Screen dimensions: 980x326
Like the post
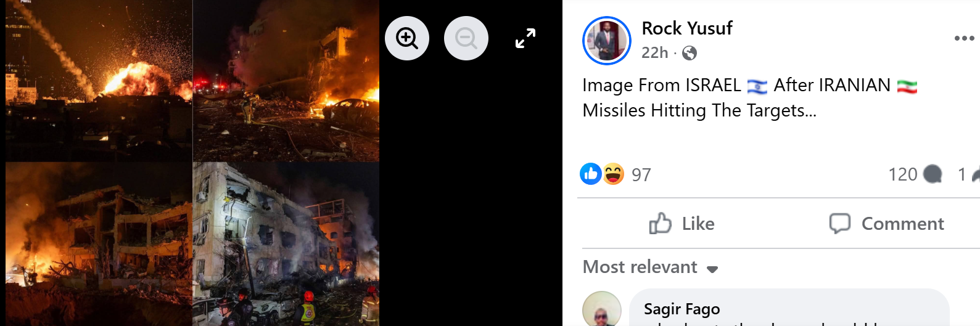pos(681,223)
